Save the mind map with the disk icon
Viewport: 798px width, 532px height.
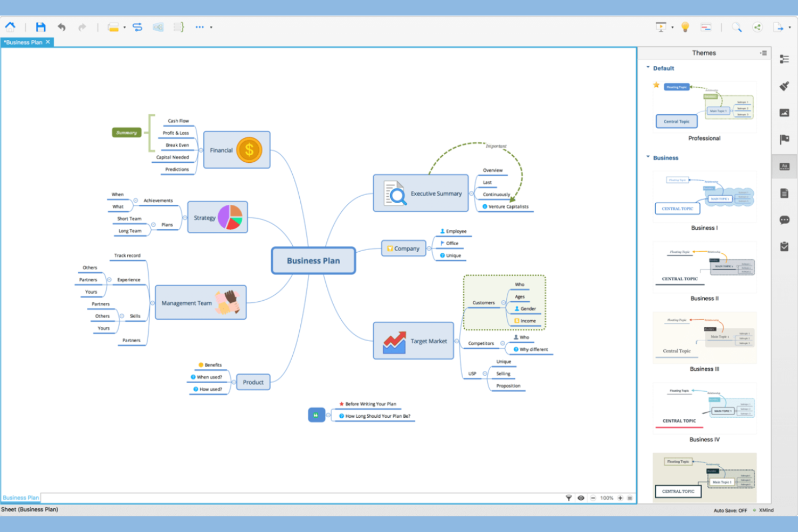pos(40,27)
